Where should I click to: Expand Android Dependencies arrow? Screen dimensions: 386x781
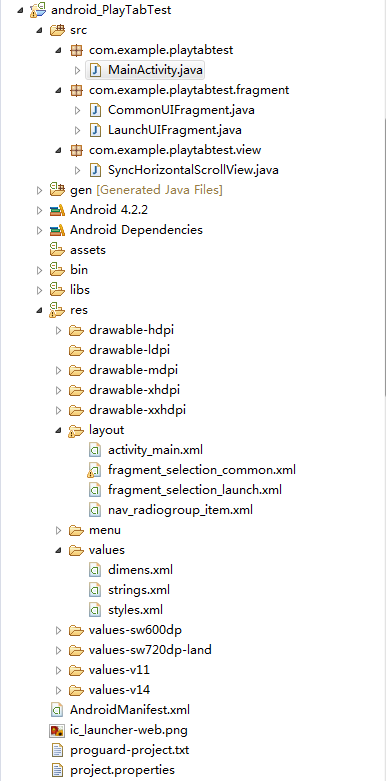(x=39, y=230)
